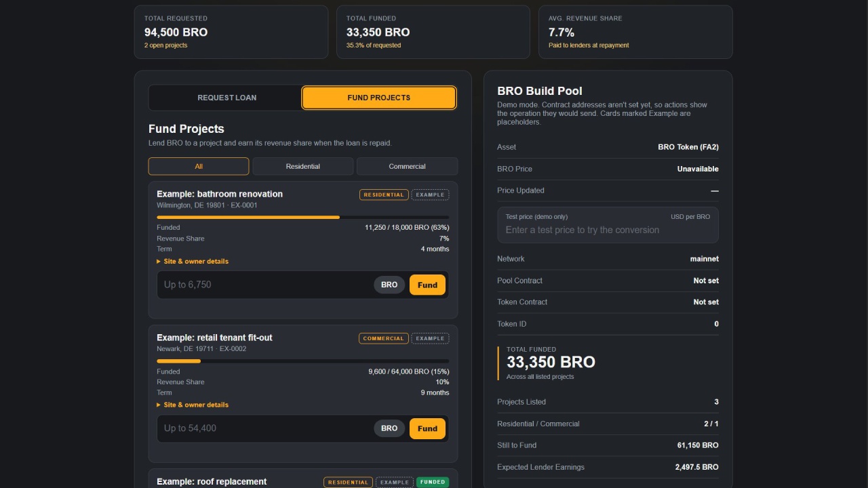This screenshot has width=868, height=488.
Task: Click 'Newark, DE 19711 · EX-0002' location
Action: point(201,349)
